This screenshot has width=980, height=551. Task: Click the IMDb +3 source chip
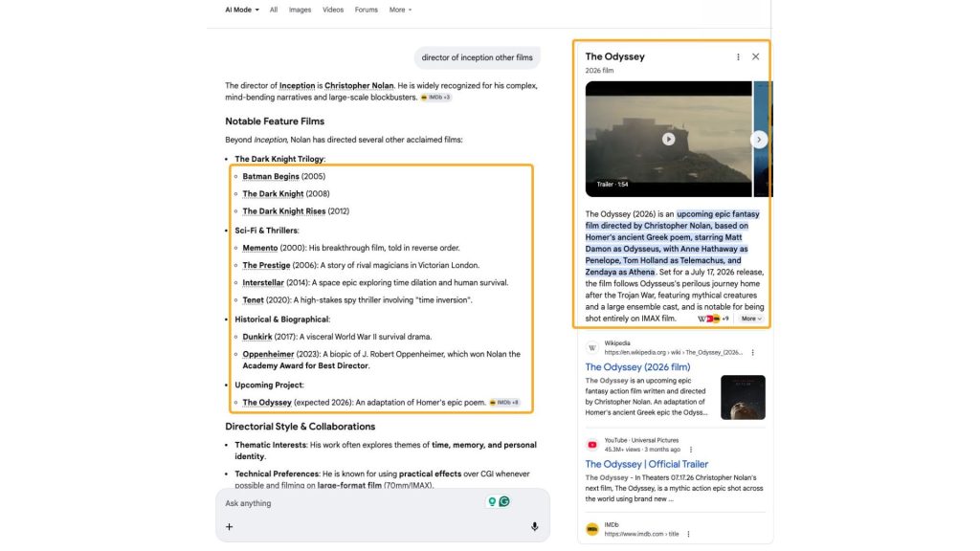[435, 98]
